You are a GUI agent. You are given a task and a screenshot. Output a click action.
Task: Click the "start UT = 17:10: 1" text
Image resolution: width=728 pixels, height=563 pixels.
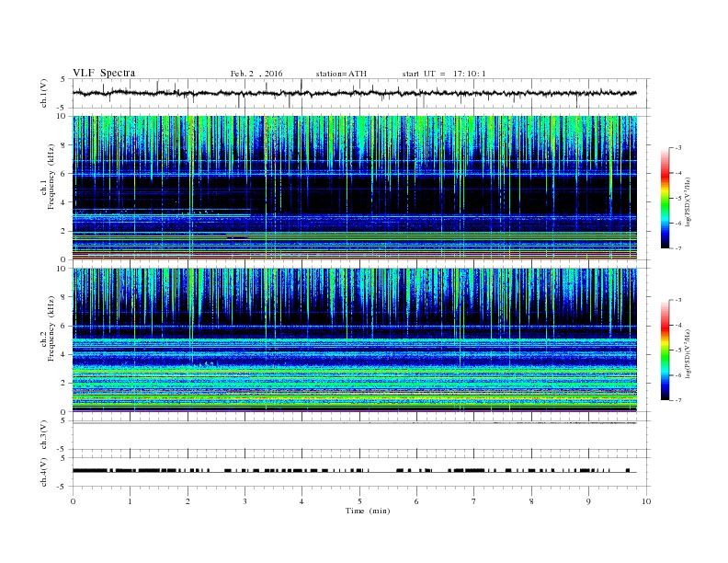(444, 74)
